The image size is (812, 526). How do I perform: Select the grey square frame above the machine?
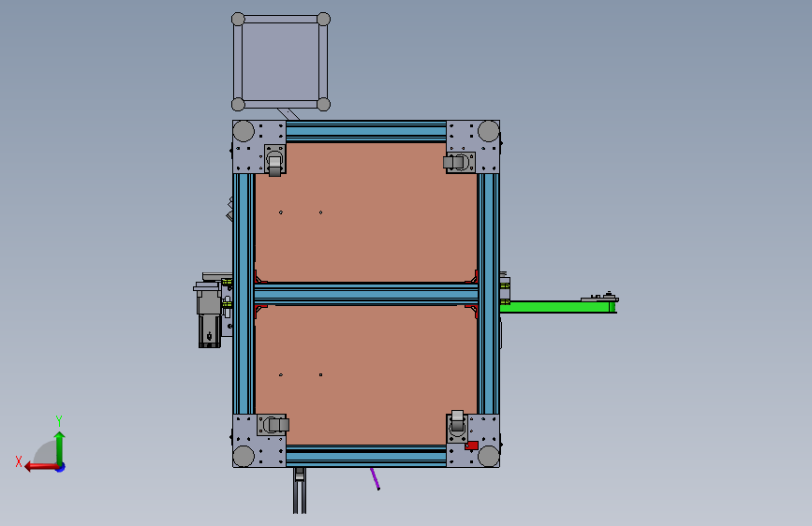[281, 62]
